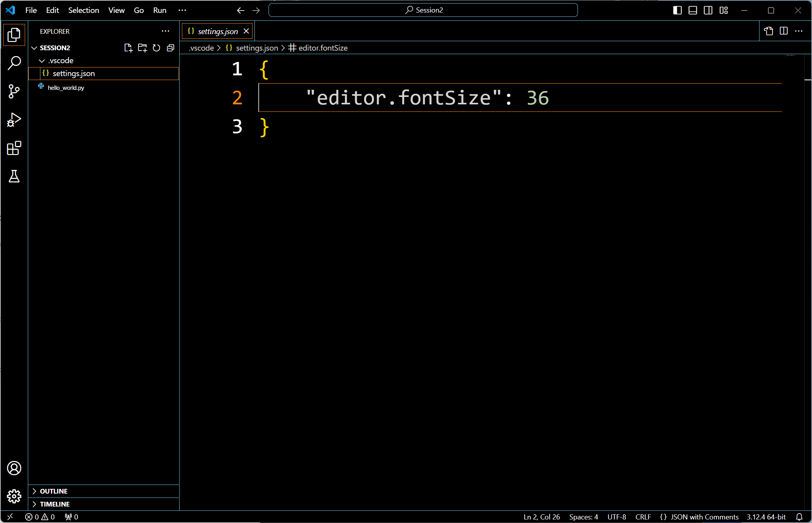Click the CRLF line ending indicator
The width and height of the screenshot is (812, 523).
point(643,517)
